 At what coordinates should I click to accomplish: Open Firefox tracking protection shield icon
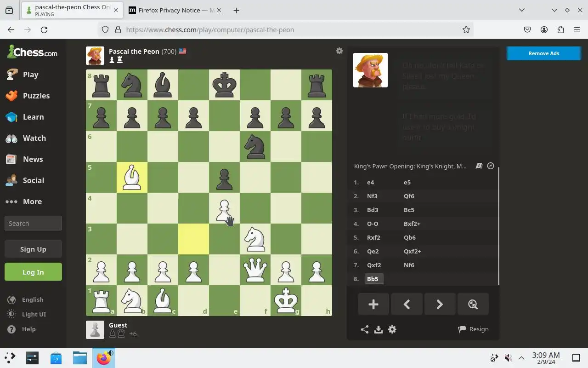click(x=105, y=29)
